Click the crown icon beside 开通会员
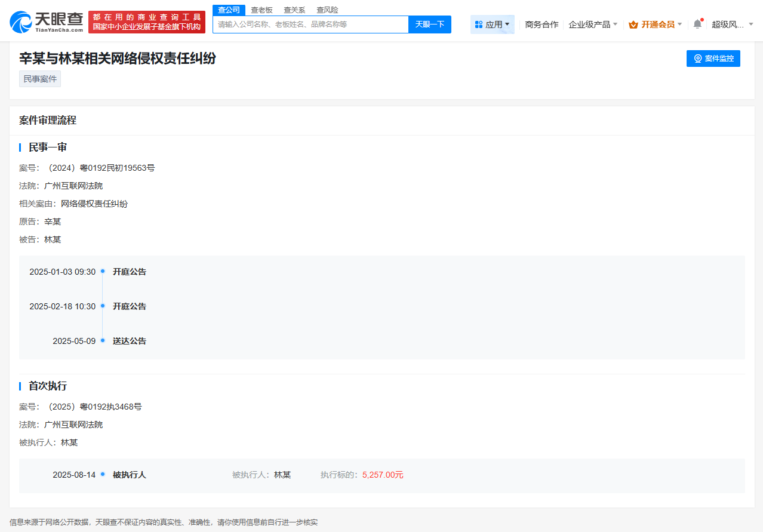 (633, 24)
